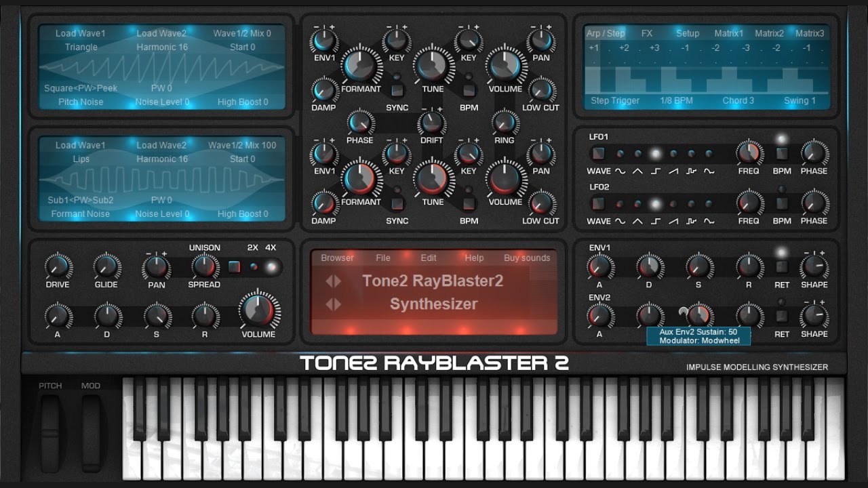Screen dimensions: 868x488
Task: Toggle the second oscillator's TUNE BPM button
Action: 469,203
